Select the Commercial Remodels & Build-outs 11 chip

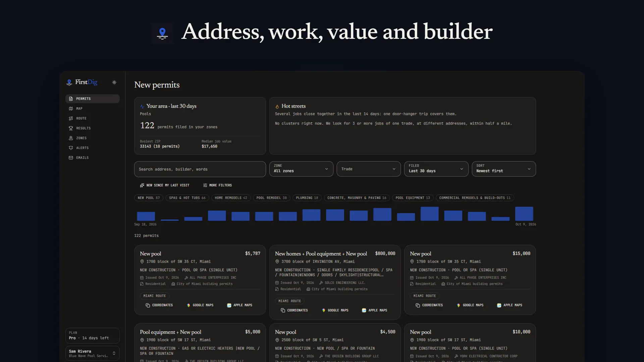475,198
